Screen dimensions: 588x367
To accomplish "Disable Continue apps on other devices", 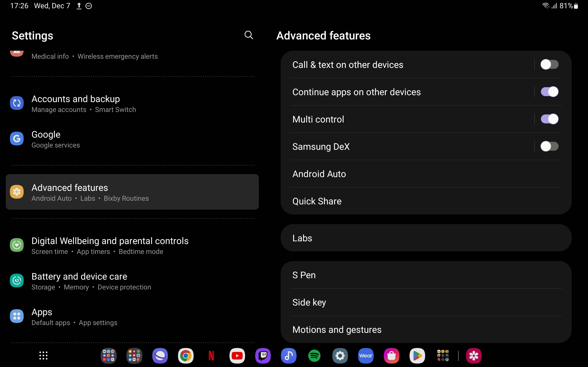I will [549, 92].
